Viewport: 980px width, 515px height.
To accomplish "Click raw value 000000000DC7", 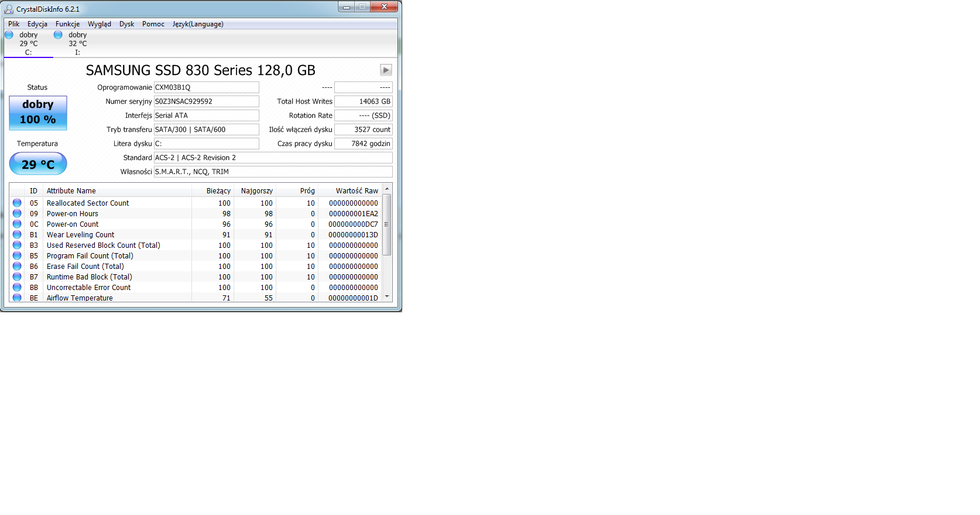I will point(353,224).
